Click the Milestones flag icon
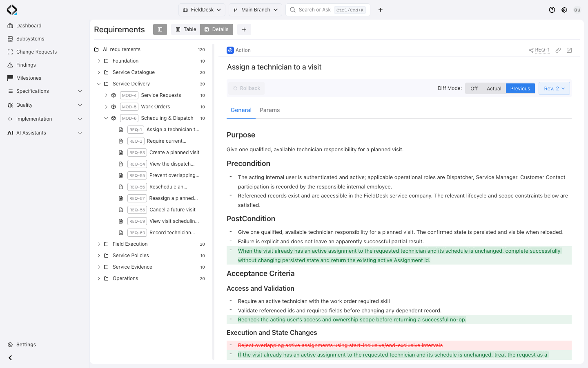Screen dimensions: 588x368 coord(10,78)
